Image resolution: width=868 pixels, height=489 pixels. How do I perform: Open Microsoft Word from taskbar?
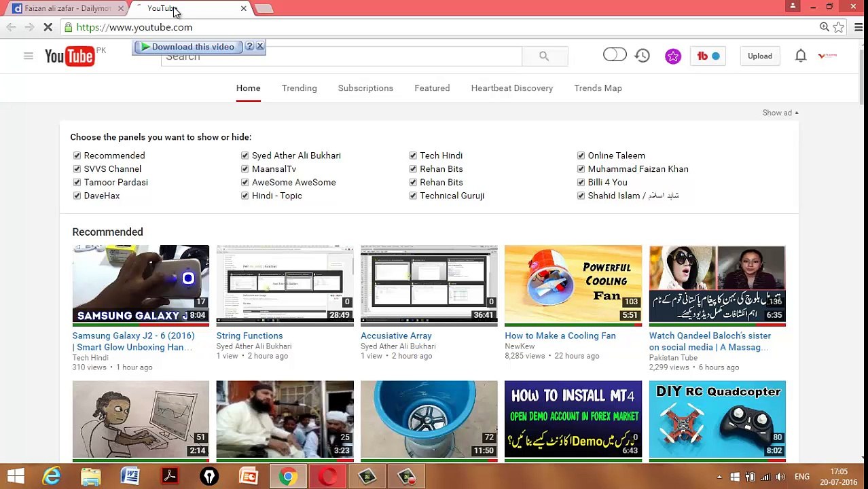[130, 476]
